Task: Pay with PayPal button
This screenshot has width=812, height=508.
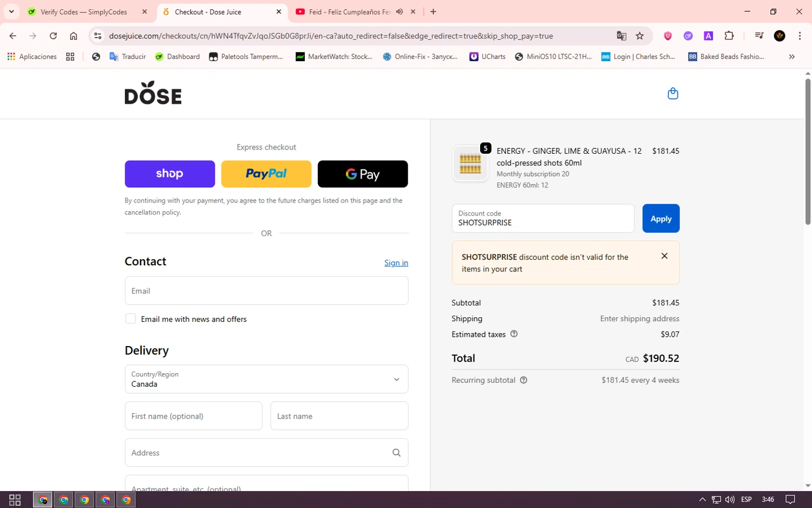Action: coord(266,174)
